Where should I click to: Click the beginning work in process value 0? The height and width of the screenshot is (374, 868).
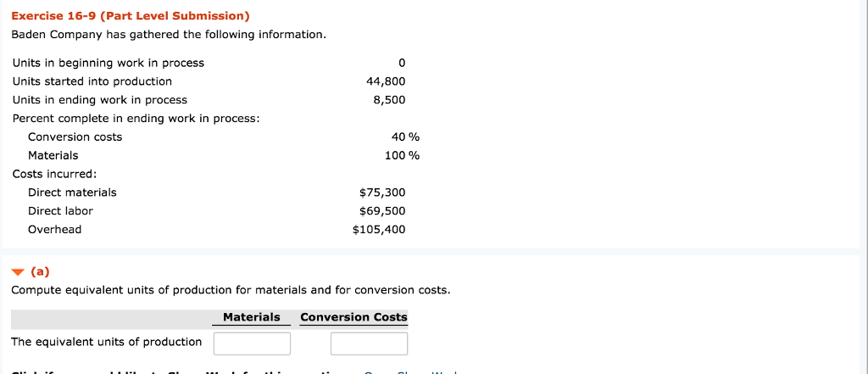pyautogui.click(x=402, y=63)
